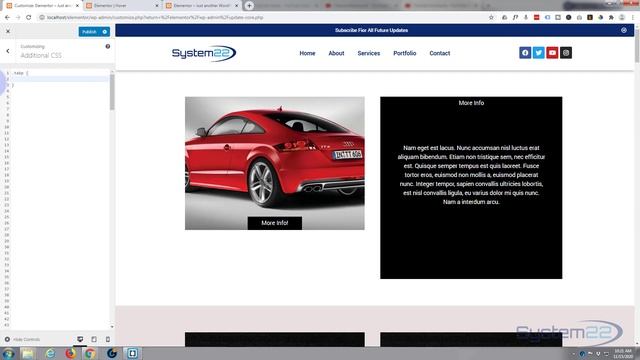Go back from Additional CSS section
This screenshot has width=640, height=360.
point(8,51)
